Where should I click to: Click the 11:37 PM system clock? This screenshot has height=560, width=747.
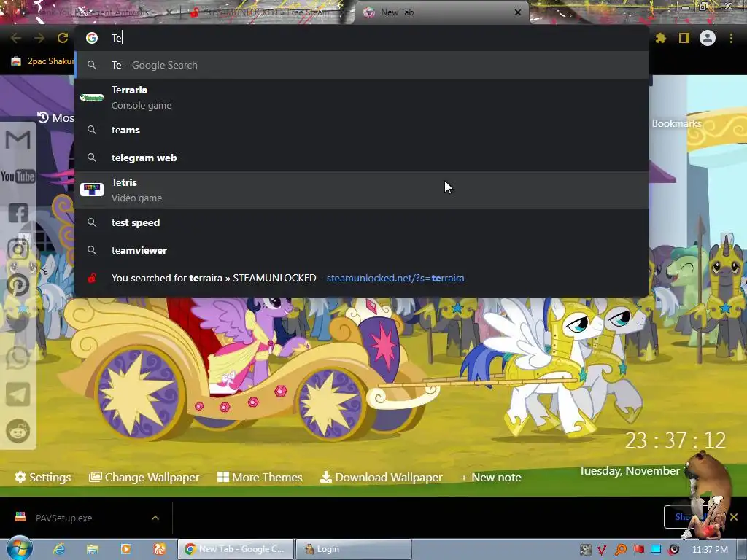[x=710, y=550]
